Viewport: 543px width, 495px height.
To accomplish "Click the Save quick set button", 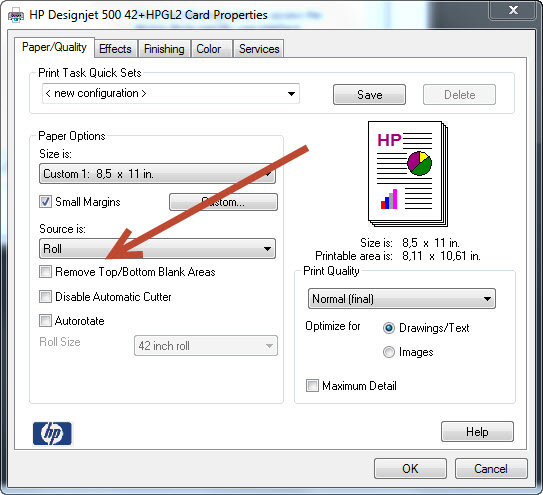I will point(369,95).
